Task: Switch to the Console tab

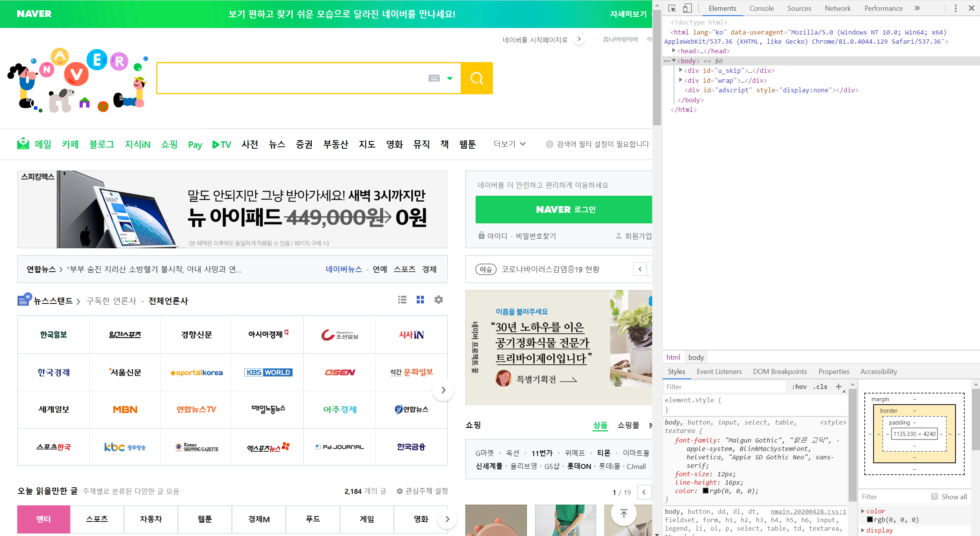Action: pyautogui.click(x=761, y=8)
